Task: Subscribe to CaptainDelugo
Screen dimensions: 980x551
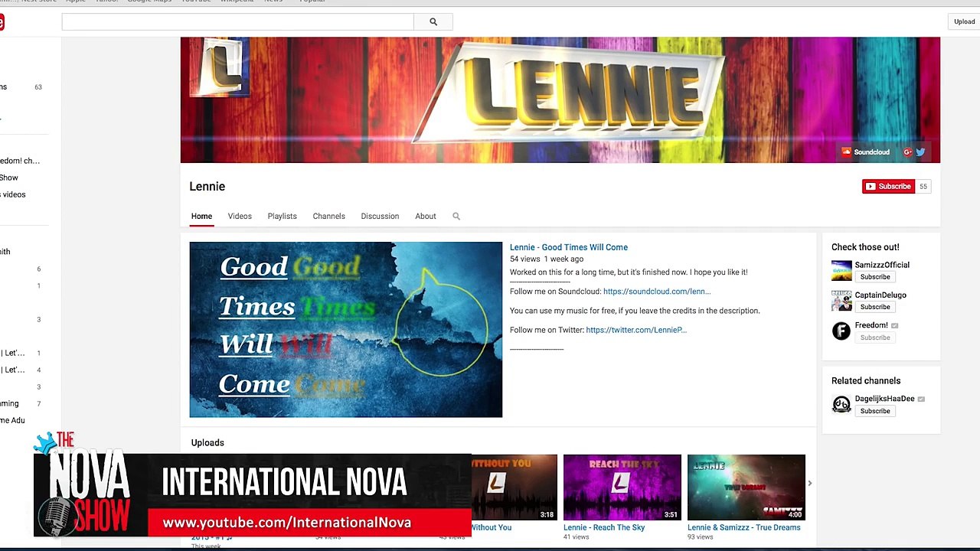Action: tap(874, 307)
